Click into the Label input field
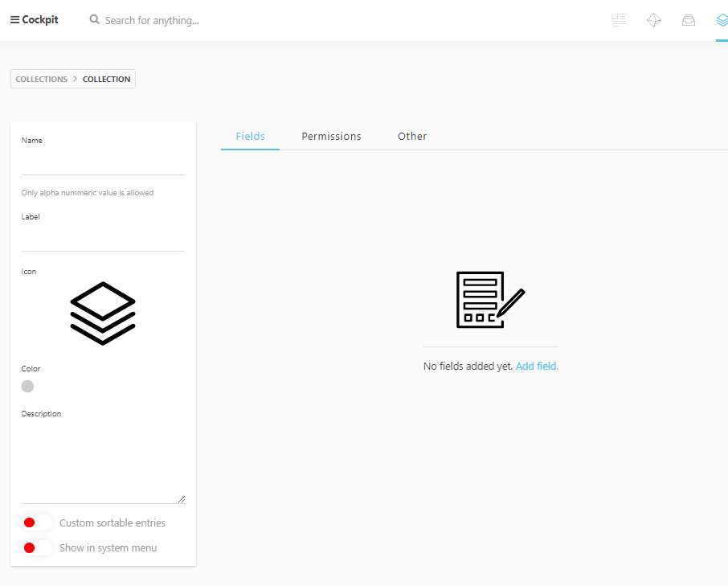728x586 pixels. point(103,240)
